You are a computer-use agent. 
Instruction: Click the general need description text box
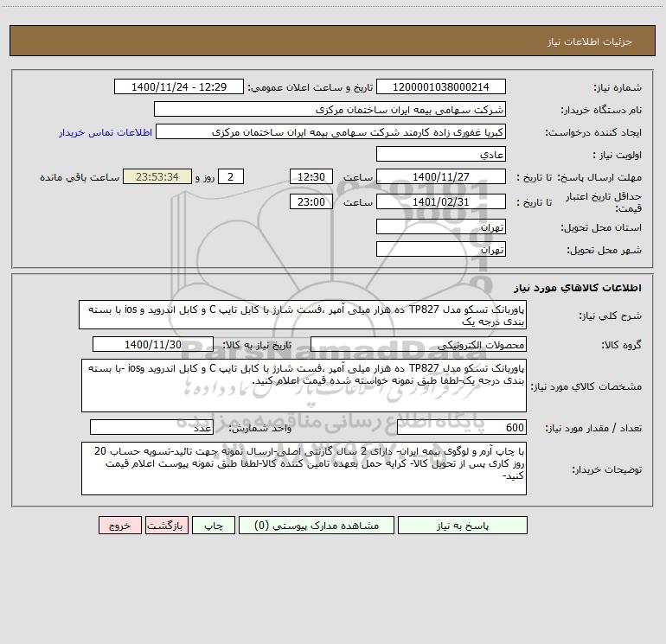[x=303, y=315]
